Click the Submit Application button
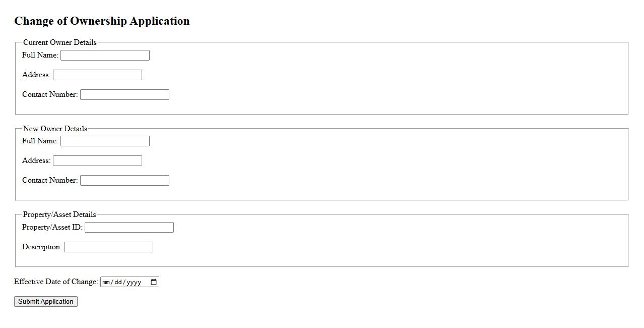The width and height of the screenshot is (644, 328). (46, 302)
